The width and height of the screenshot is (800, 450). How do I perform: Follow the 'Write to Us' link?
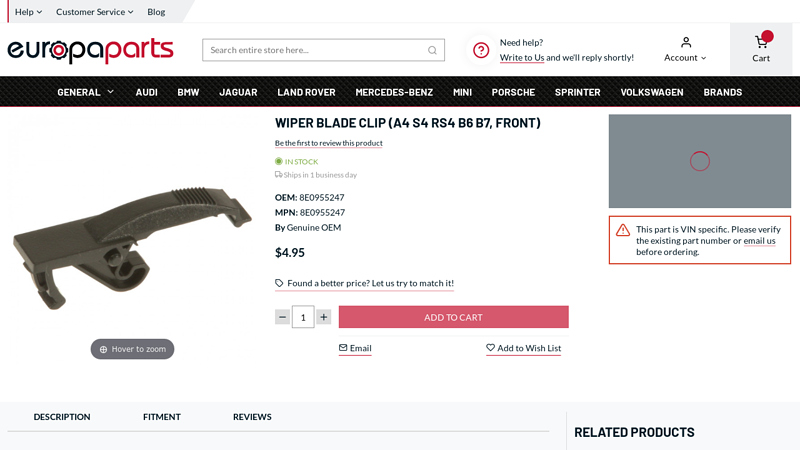(x=522, y=58)
